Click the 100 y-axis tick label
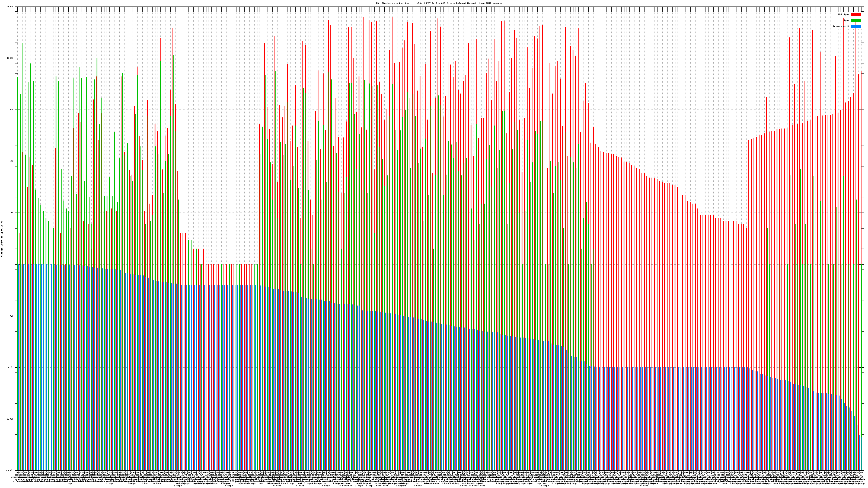Screen dimensions: 868x488 coord(12,161)
